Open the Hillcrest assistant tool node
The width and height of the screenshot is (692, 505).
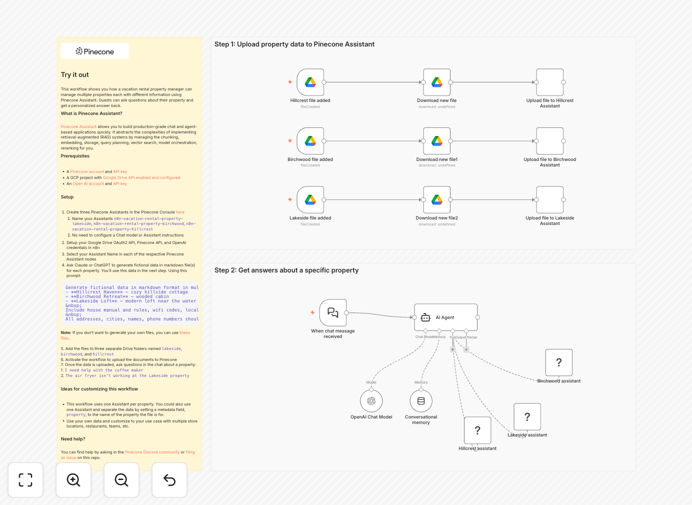(x=478, y=430)
